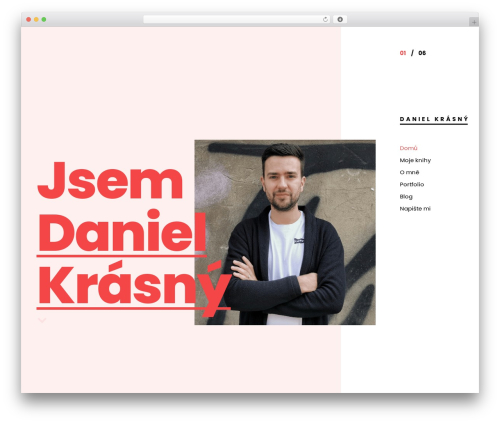Minimize window using yellow button
This screenshot has width=500, height=423.
pos(36,20)
